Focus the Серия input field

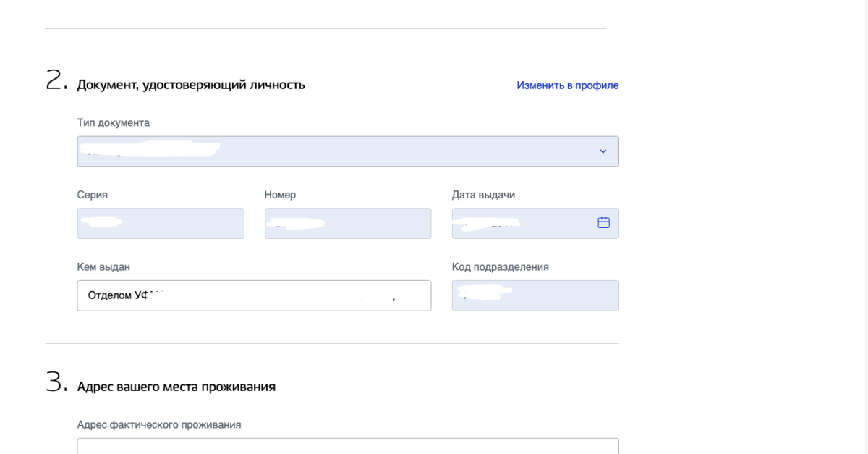click(x=161, y=224)
